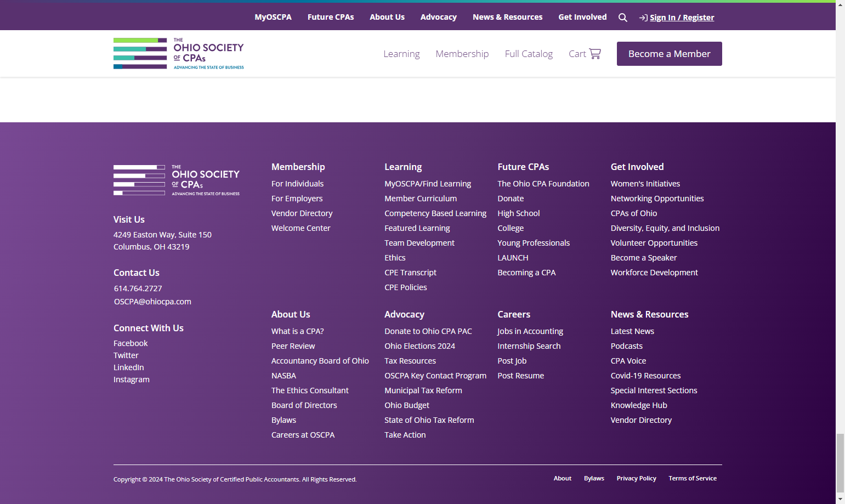Open the shopping cart icon

pos(595,53)
